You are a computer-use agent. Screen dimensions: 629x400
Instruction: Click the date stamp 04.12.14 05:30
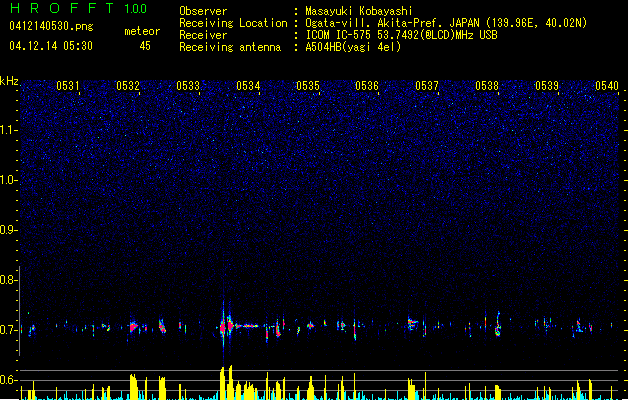click(x=51, y=46)
